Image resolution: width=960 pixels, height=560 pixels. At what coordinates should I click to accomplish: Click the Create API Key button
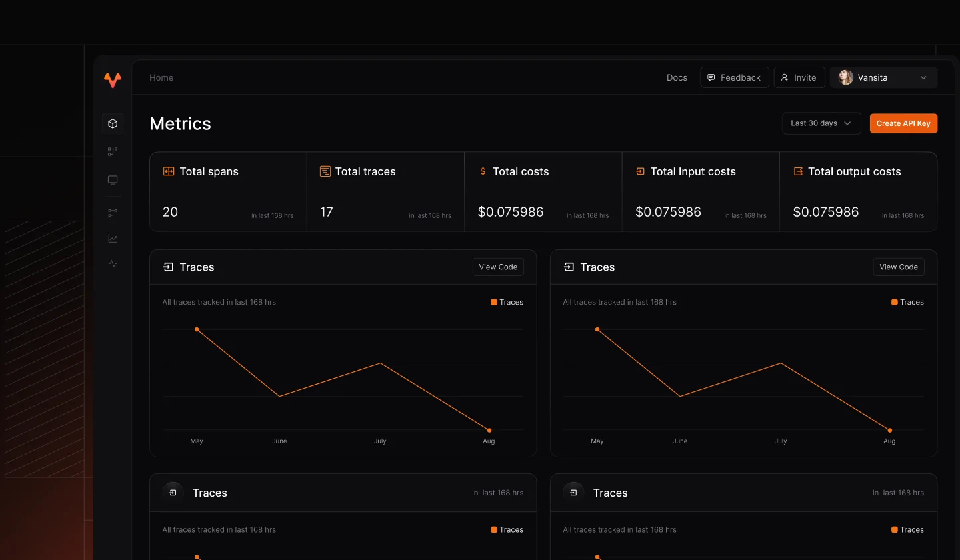click(x=903, y=123)
